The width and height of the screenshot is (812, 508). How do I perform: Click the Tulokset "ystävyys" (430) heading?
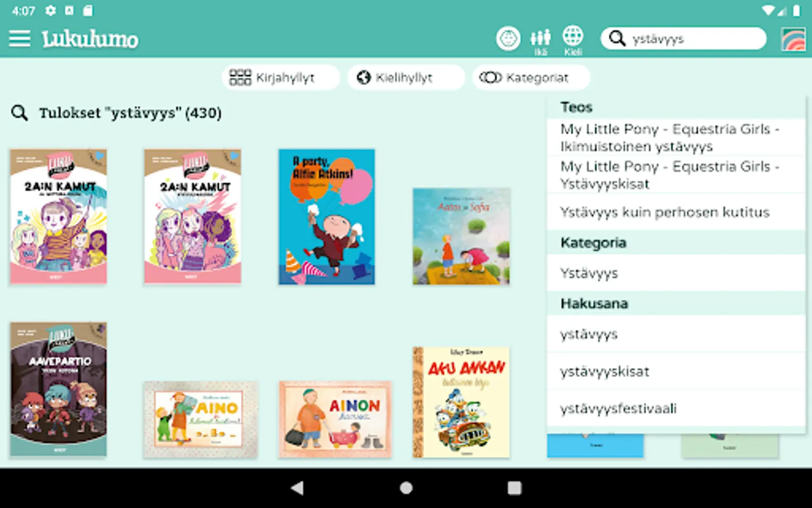pos(130,113)
